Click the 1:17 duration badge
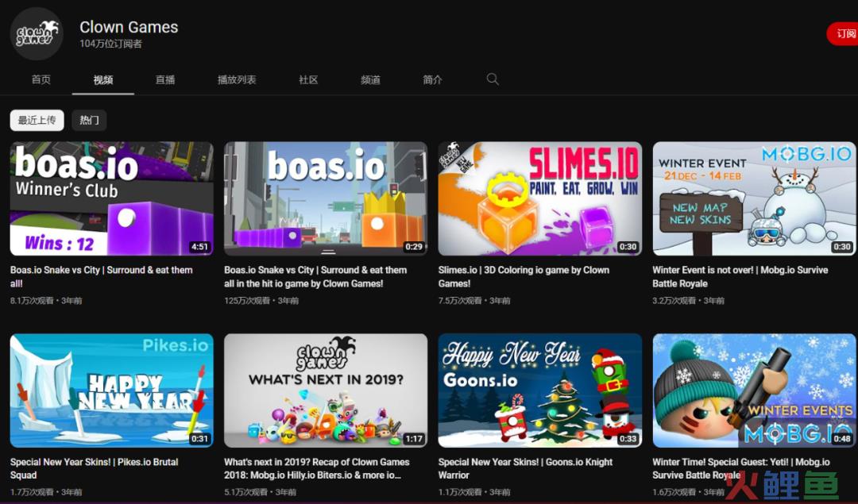858x504 pixels. 414,439
